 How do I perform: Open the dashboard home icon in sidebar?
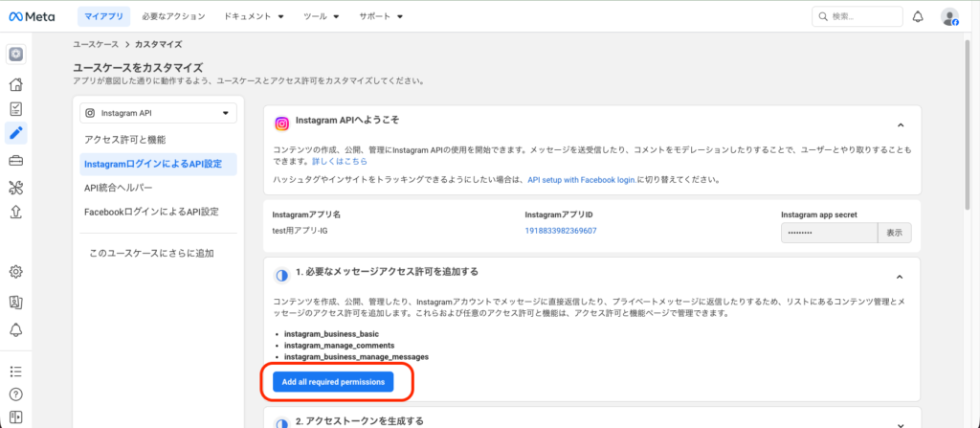15,86
